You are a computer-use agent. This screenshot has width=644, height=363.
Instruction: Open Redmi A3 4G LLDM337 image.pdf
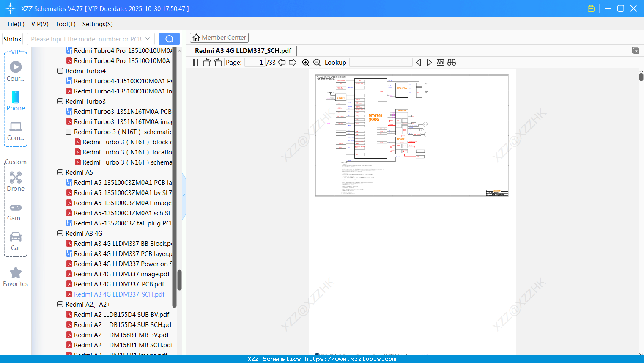point(122,274)
